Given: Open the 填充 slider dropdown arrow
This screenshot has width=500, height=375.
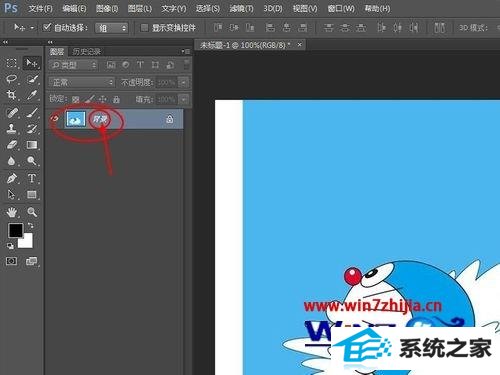Looking at the screenshot, I should [x=183, y=99].
